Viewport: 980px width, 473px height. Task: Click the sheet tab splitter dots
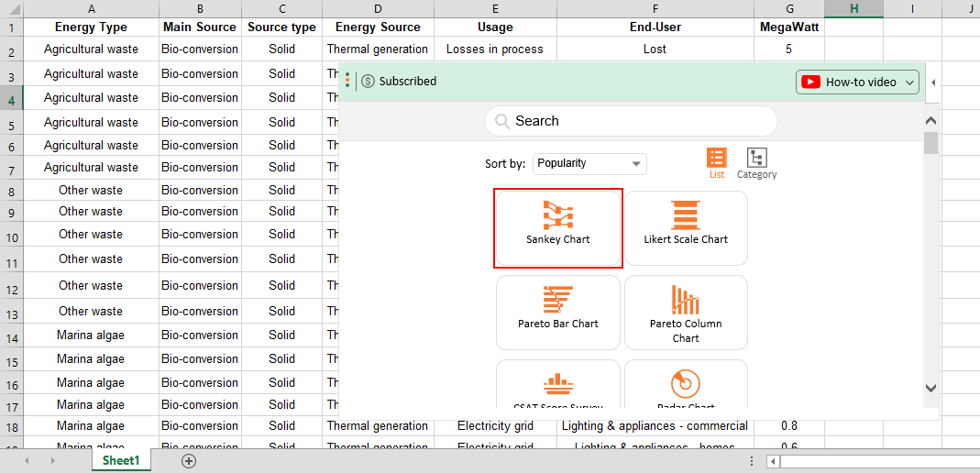click(752, 462)
